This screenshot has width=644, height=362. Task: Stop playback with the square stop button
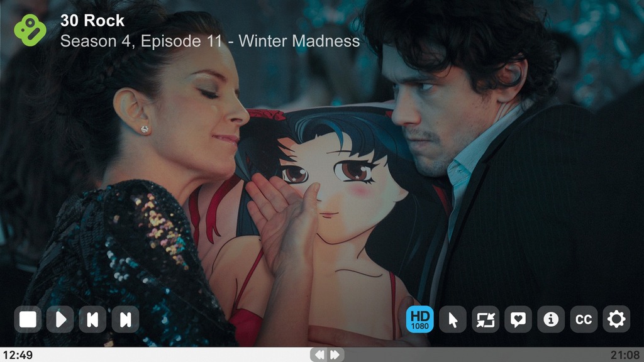click(x=28, y=319)
